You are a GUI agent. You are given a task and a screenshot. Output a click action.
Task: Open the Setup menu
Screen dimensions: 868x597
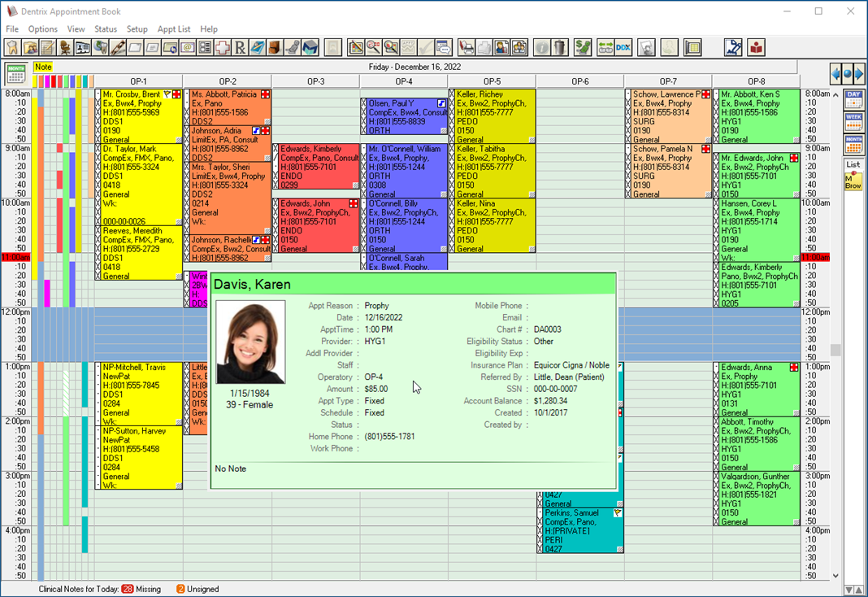click(x=137, y=29)
